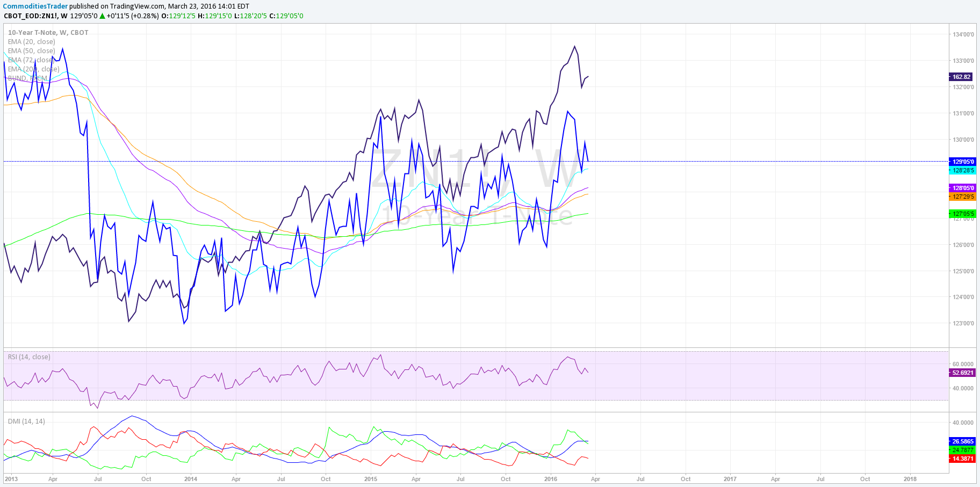Click the blue 26.5865 DMI value label
Viewport: 980px width, 487px height.
pos(962,441)
